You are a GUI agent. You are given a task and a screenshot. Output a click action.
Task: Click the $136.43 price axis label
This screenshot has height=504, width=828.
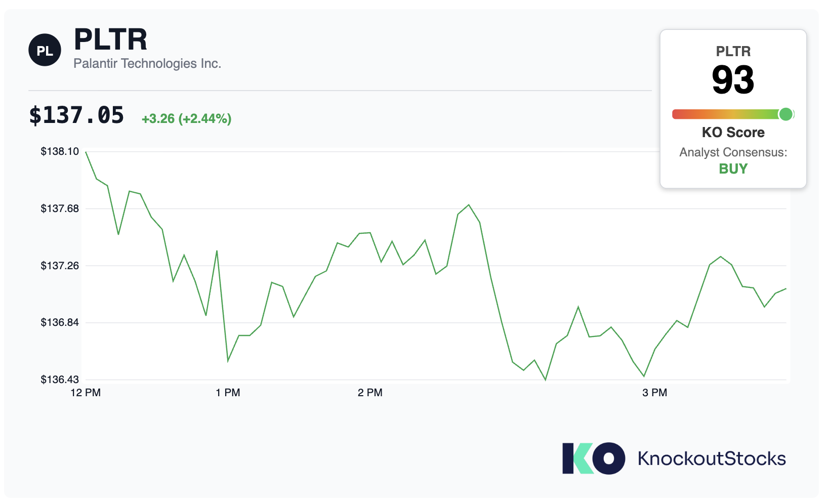(x=60, y=380)
